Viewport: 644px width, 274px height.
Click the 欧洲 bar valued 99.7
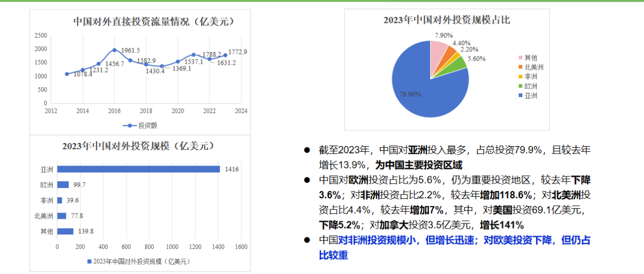point(63,185)
